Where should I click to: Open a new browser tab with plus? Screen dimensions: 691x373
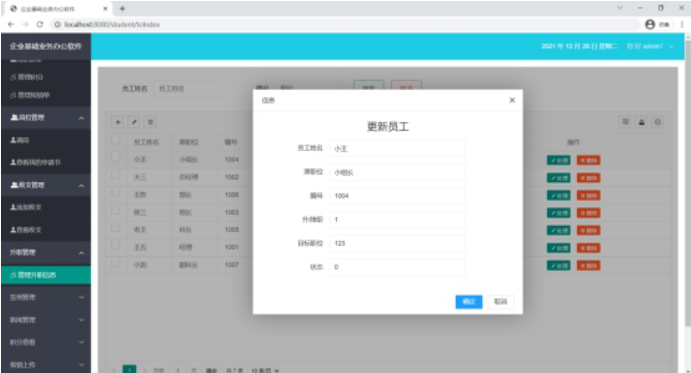click(122, 8)
